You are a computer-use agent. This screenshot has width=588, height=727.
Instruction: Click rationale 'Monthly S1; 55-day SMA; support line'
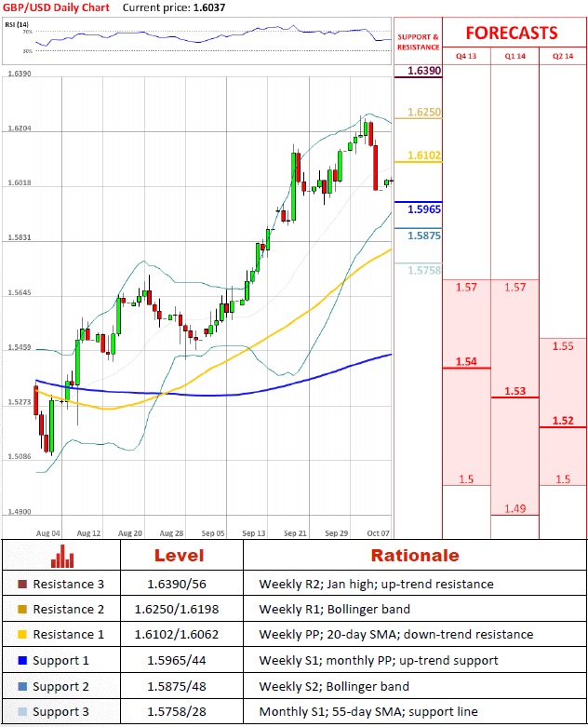[x=368, y=712]
